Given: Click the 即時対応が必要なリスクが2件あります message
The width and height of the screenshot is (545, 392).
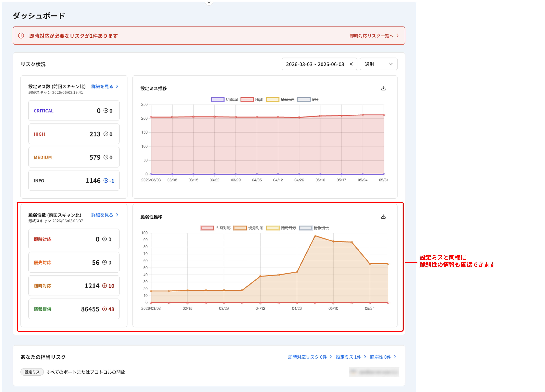Looking at the screenshot, I should 73,36.
